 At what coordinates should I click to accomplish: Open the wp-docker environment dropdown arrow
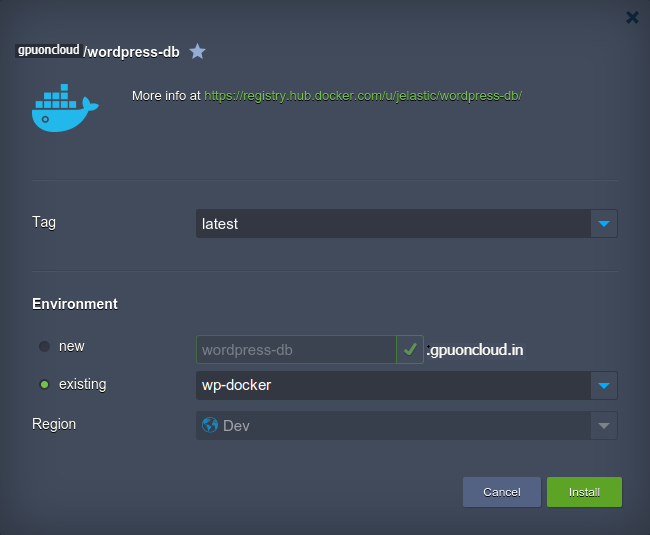(603, 386)
